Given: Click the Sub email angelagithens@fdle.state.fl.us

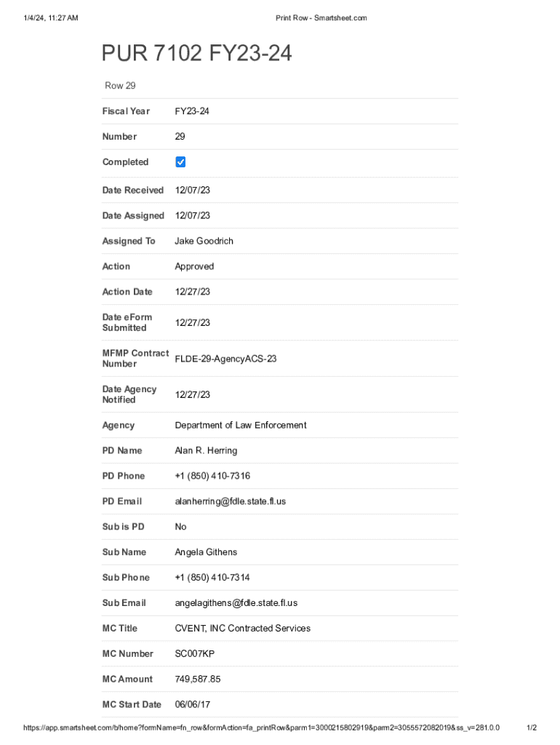Looking at the screenshot, I should pos(236,603).
